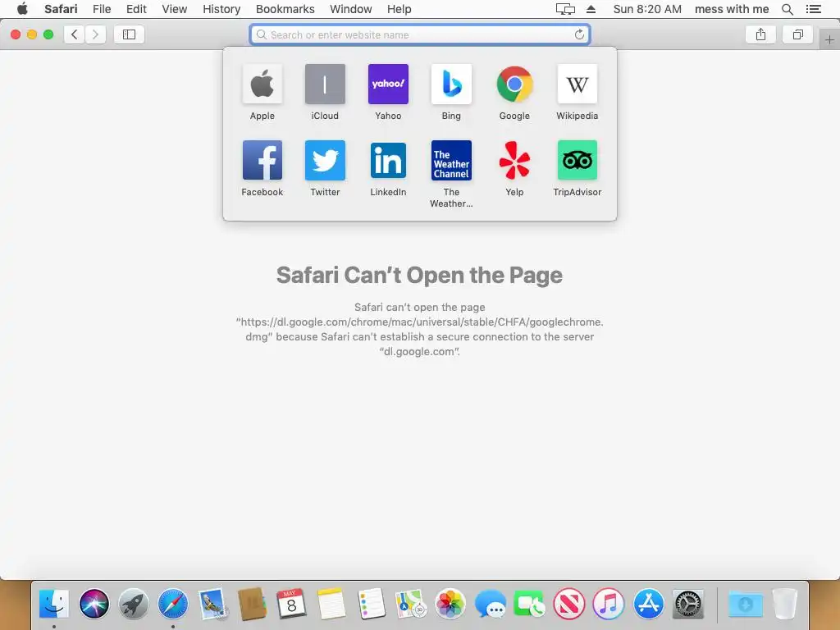Open the Apple favorite site
Viewport: 840px width, 630px height.
tap(262, 84)
